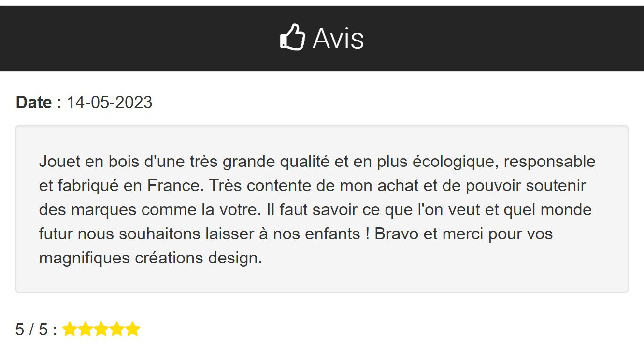Click the third yellow rating star

101,330
